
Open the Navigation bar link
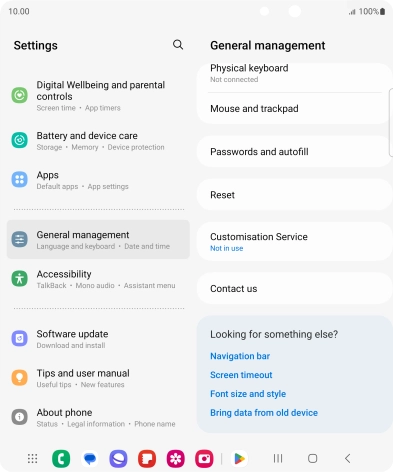point(240,356)
